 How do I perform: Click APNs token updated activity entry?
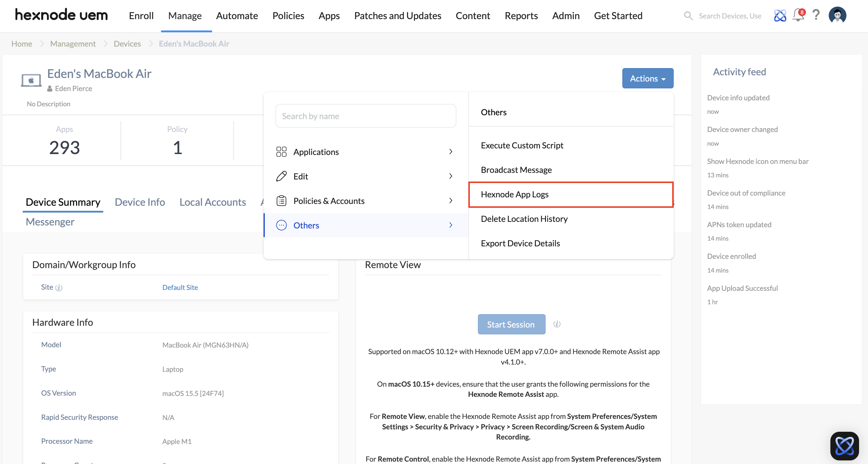pos(739,225)
